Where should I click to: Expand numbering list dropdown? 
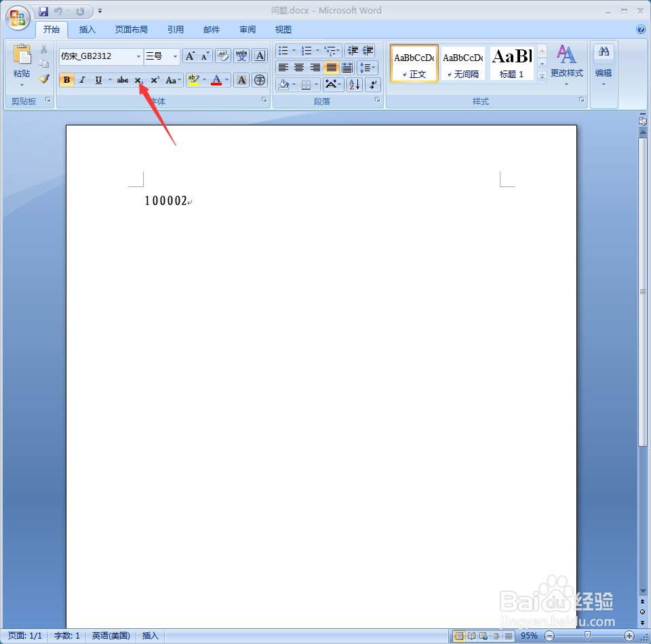tap(317, 51)
